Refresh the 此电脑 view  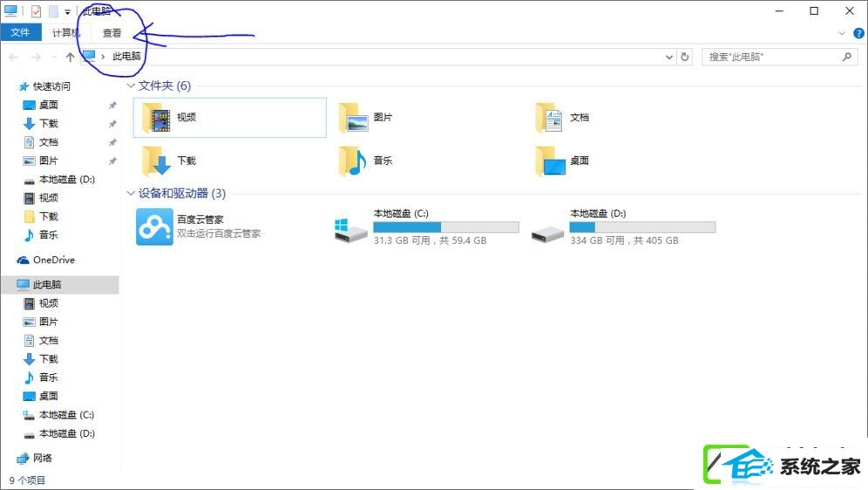click(x=685, y=57)
